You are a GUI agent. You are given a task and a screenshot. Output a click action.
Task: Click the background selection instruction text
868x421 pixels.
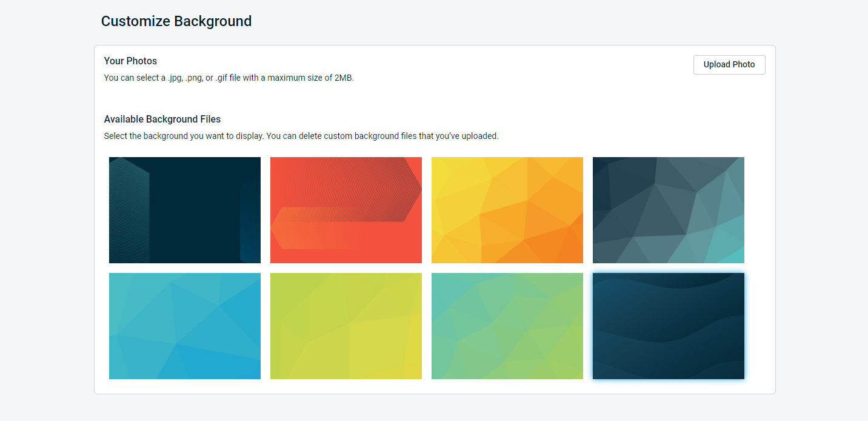pyautogui.click(x=301, y=135)
